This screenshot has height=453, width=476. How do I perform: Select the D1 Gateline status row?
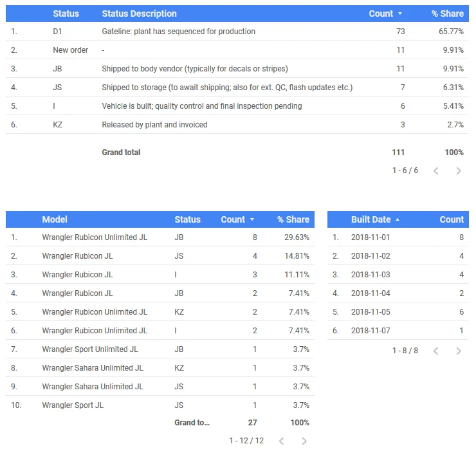(x=237, y=32)
